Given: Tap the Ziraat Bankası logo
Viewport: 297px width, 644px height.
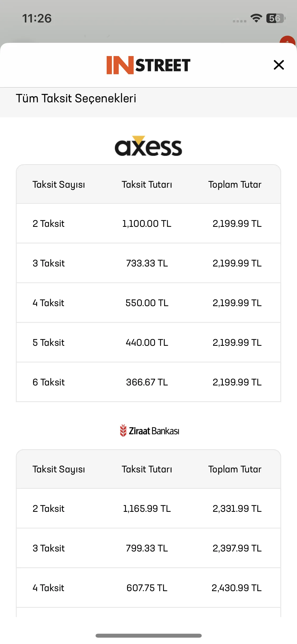Looking at the screenshot, I should point(149,431).
